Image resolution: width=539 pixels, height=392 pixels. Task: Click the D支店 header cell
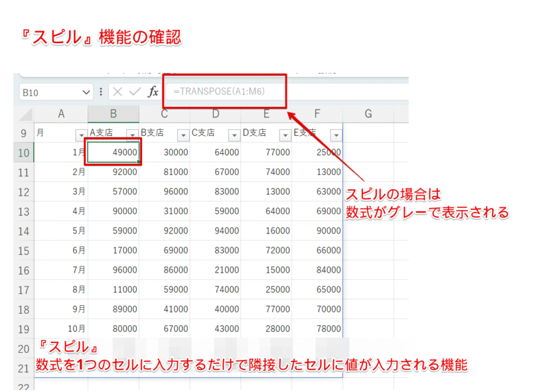tap(266, 133)
